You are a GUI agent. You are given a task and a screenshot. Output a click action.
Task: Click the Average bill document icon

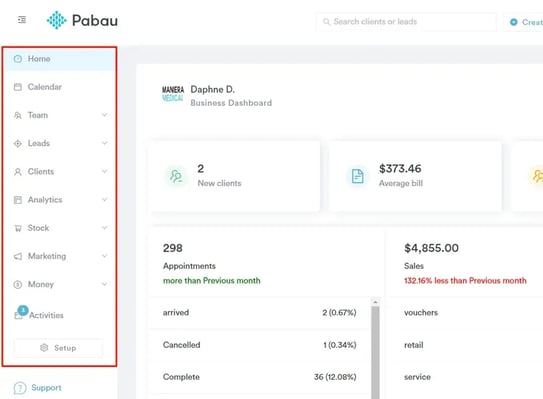357,176
